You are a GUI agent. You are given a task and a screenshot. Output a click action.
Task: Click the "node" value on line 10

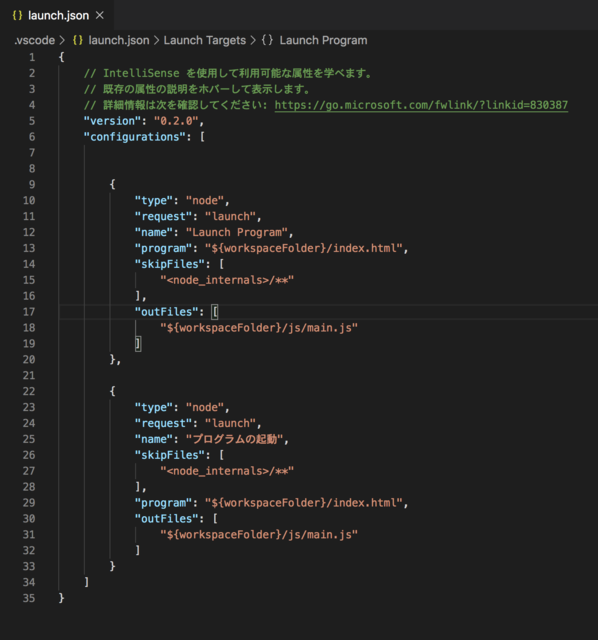(x=205, y=200)
